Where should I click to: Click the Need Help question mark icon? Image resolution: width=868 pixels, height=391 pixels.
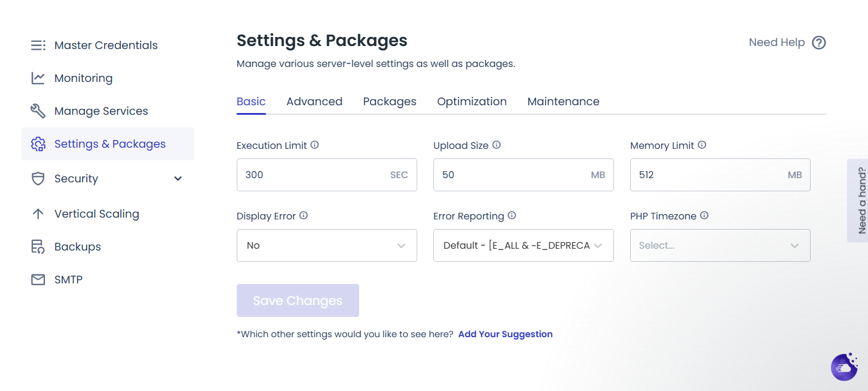[x=819, y=42]
